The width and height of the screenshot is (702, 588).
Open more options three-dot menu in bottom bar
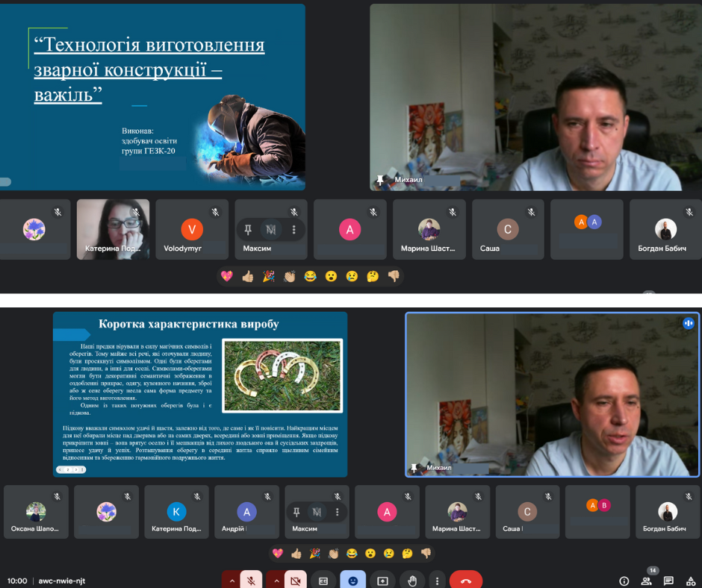pyautogui.click(x=437, y=581)
